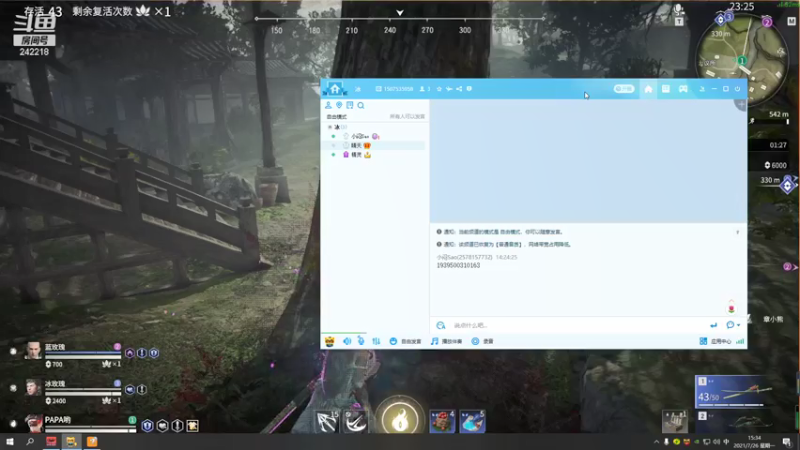Click the red app icon in taskbar

pos(51,441)
